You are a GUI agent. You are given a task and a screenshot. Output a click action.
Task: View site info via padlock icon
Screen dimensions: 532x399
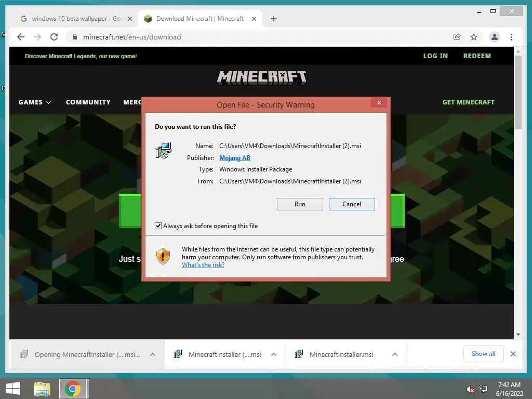pos(75,37)
